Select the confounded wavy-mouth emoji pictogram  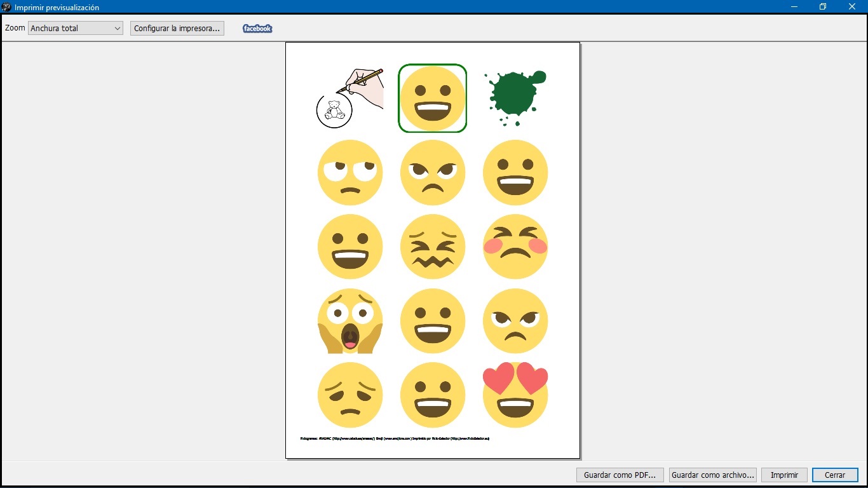[432, 247]
